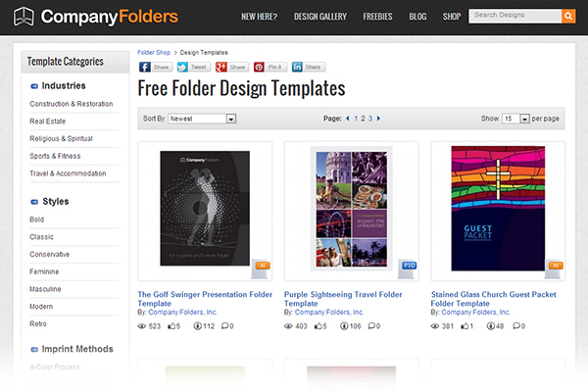Click comments bubble under Purple Sightseeing template
The image size is (588, 392).
371,325
